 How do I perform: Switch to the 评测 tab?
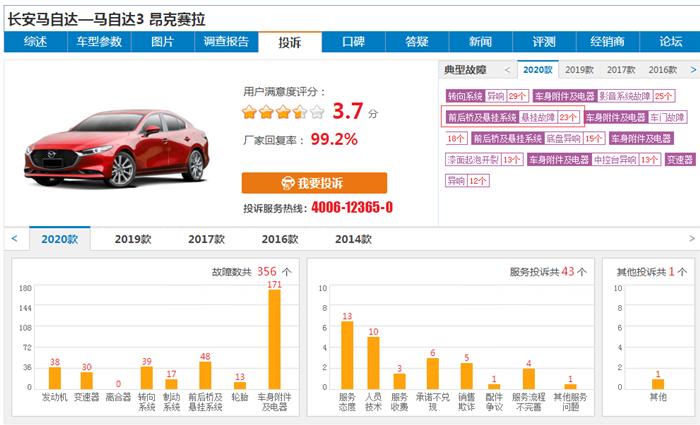tap(544, 42)
